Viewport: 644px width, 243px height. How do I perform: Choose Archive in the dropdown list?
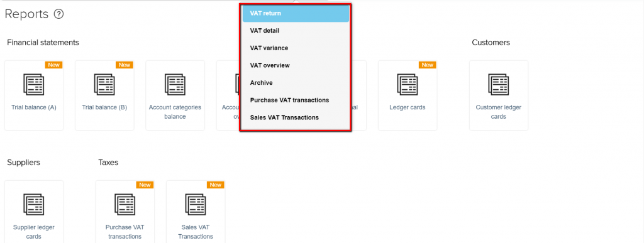tap(296, 83)
